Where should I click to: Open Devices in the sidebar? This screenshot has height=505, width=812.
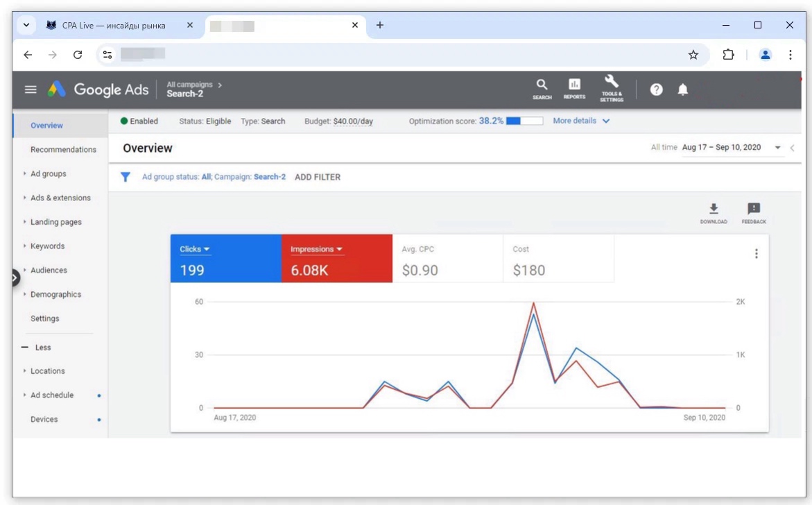click(44, 420)
